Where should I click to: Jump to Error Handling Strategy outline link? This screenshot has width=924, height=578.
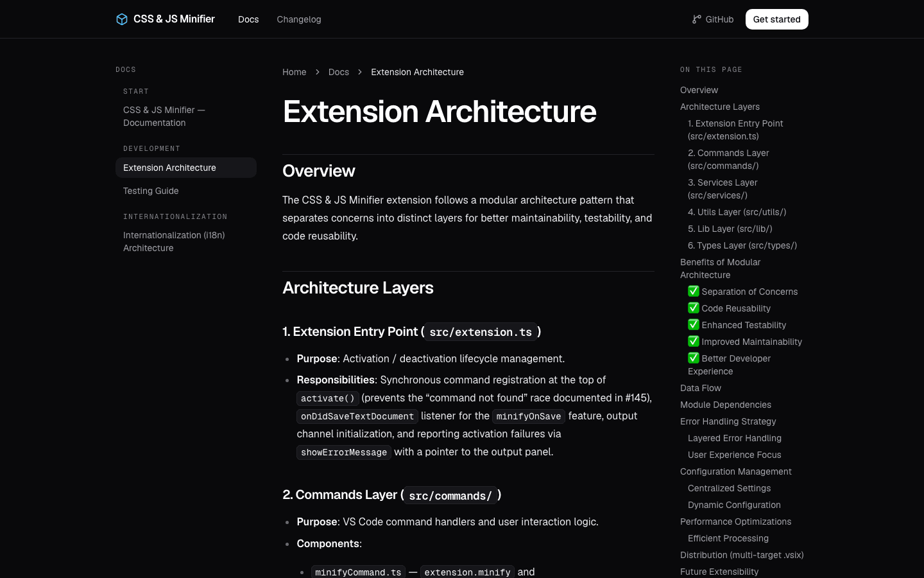pos(728,421)
